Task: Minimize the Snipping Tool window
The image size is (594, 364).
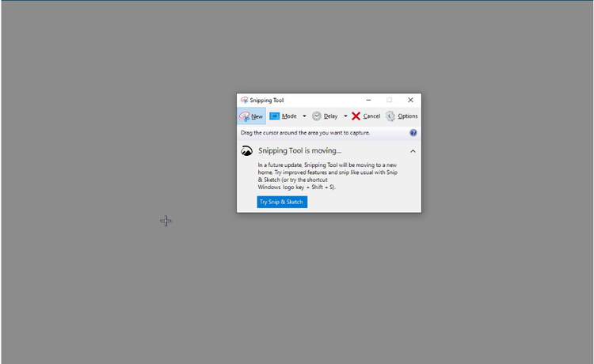Action: tap(368, 100)
